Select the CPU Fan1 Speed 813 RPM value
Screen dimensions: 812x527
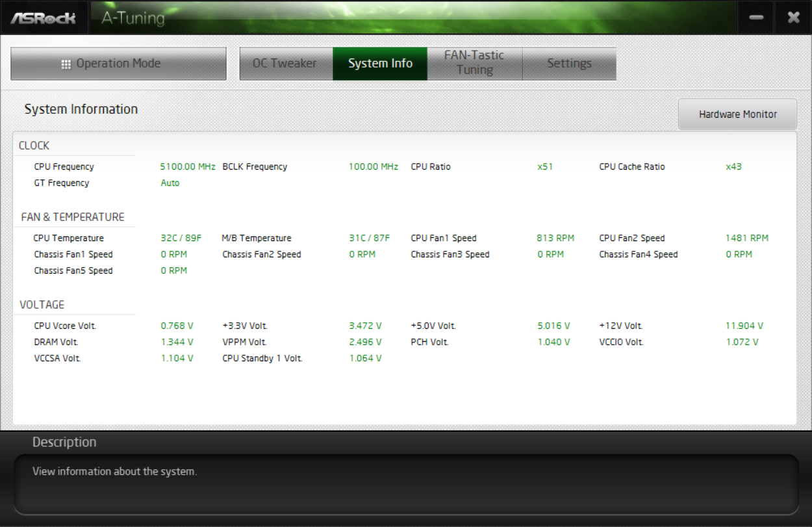(x=555, y=238)
